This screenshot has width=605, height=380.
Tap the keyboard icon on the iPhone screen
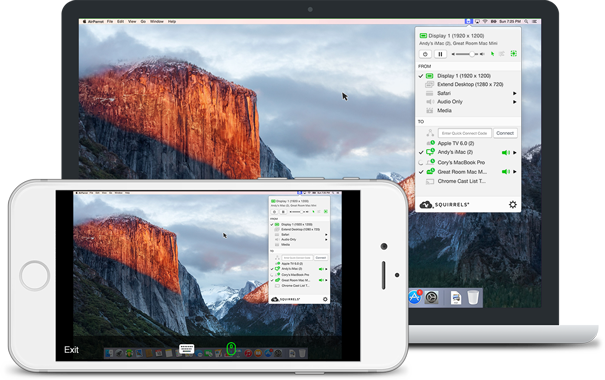[x=187, y=349]
